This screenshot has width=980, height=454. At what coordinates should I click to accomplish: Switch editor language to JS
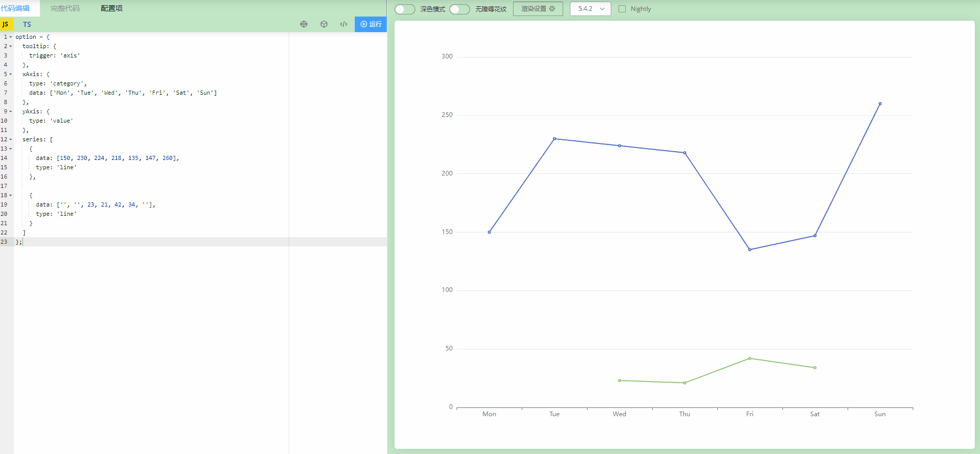6,24
